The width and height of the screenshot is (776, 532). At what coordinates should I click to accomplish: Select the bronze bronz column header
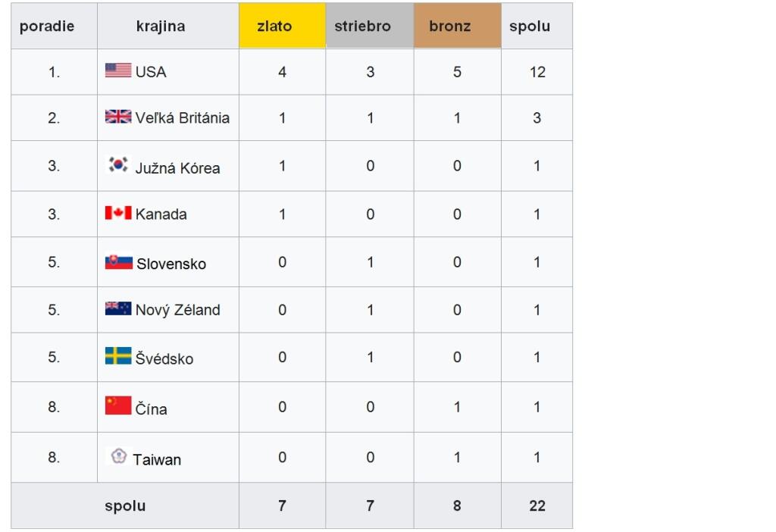457,26
